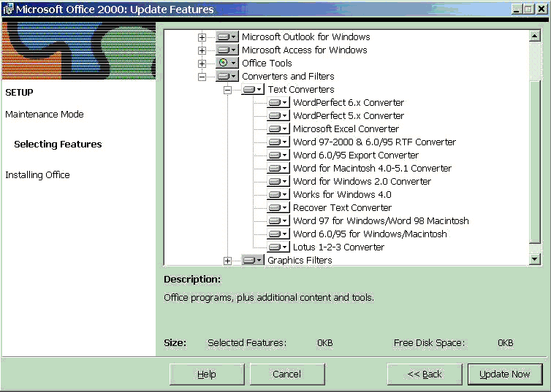Select Word 97-2000 & 6.0/95 RTF Converter
The image size is (551, 392).
point(374,142)
